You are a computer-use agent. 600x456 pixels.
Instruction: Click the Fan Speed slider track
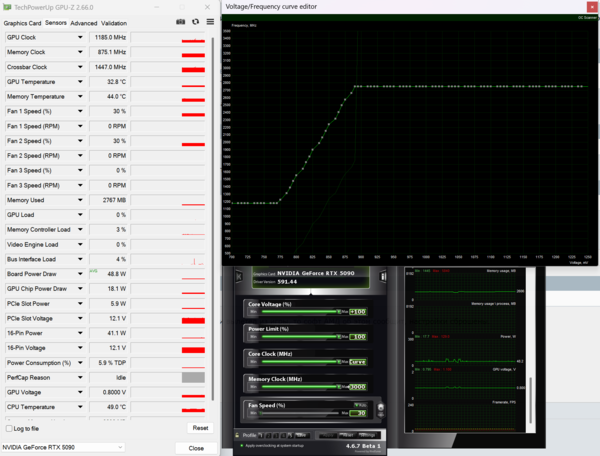(x=299, y=413)
